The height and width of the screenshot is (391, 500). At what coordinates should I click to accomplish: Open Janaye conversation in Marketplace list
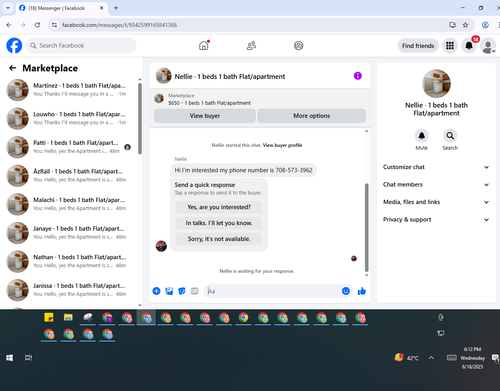pyautogui.click(x=70, y=233)
